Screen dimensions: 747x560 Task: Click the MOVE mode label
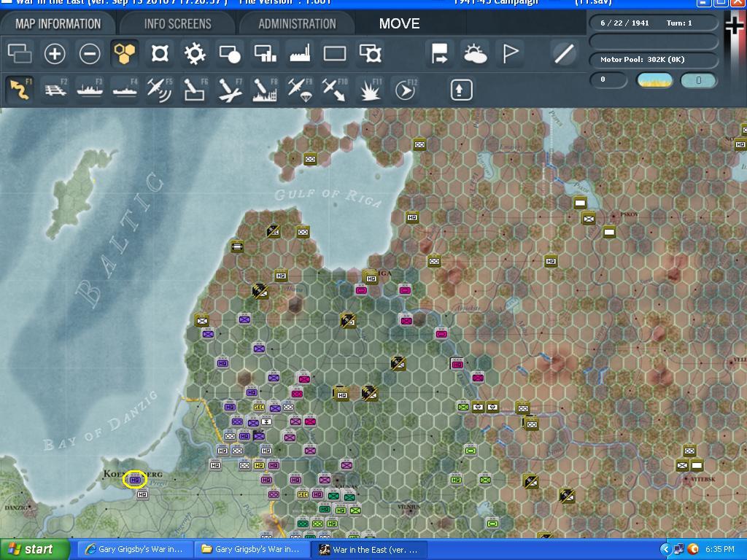[399, 23]
